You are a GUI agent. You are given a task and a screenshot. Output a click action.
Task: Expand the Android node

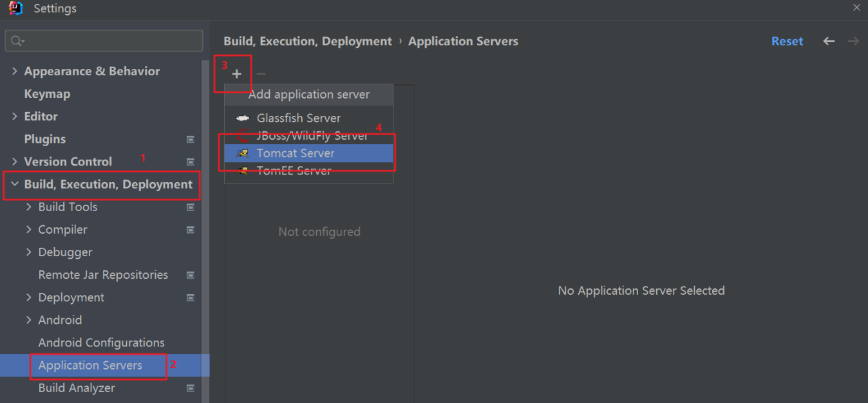(28, 320)
